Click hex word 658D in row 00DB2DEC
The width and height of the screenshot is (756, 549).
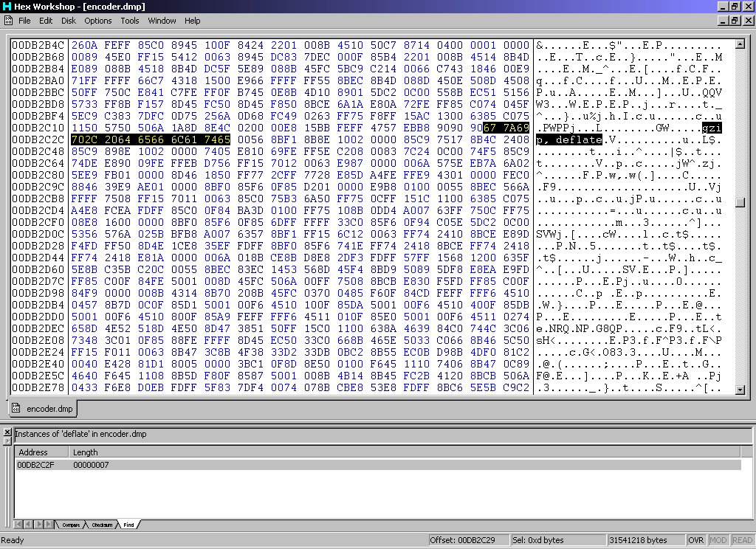click(x=84, y=328)
